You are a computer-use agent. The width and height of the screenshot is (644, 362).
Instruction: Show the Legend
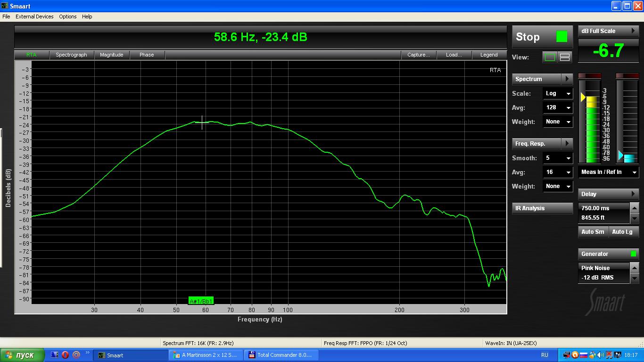(x=489, y=55)
